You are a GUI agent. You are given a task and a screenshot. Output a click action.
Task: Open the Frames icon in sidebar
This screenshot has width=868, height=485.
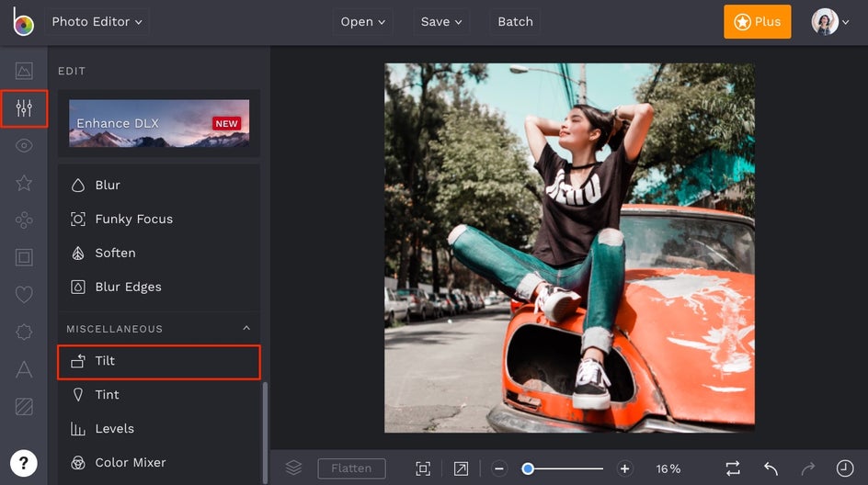coord(24,257)
